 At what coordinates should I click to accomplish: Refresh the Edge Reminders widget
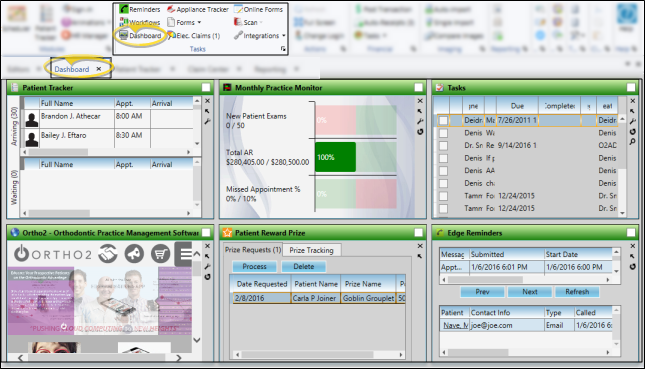point(633,267)
